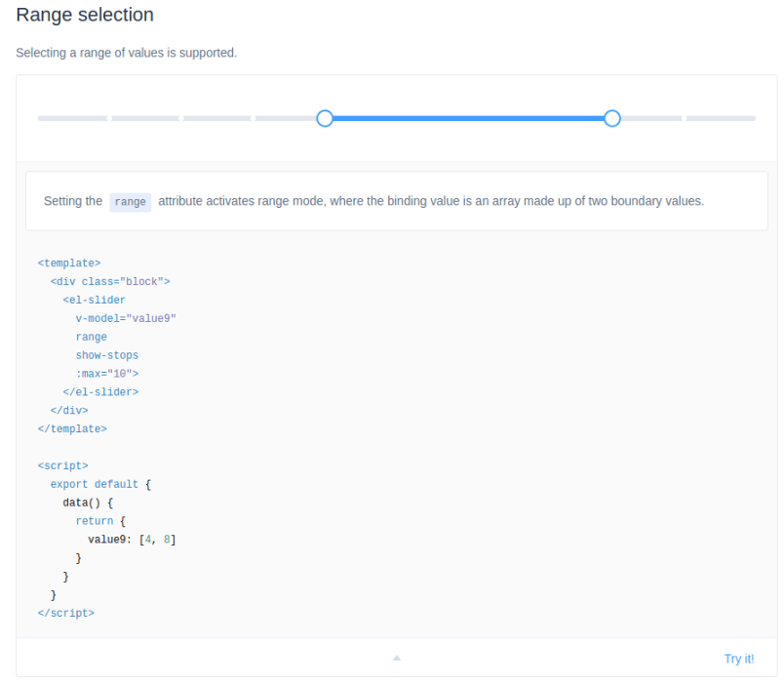Click the left range slider handle
Image resolution: width=784 pixels, height=685 pixels.
[325, 119]
